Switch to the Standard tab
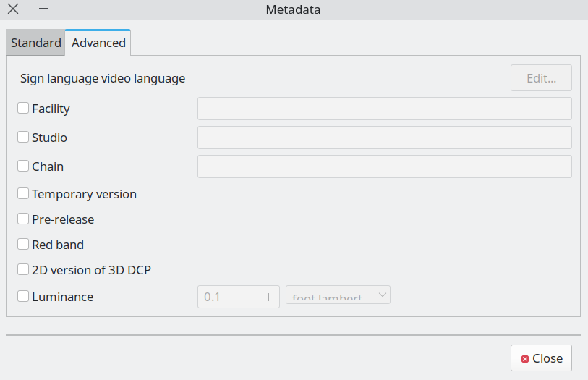The image size is (588, 380). (x=35, y=43)
